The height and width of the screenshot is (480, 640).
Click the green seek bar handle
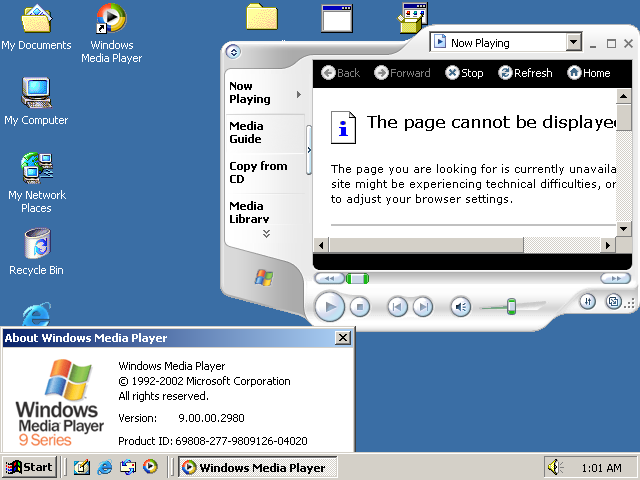coord(357,279)
